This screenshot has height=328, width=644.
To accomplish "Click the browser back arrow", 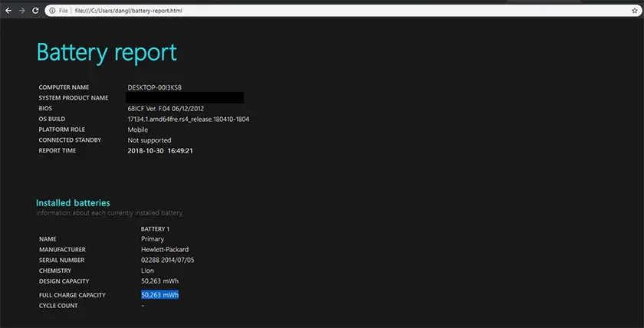I will (8, 11).
